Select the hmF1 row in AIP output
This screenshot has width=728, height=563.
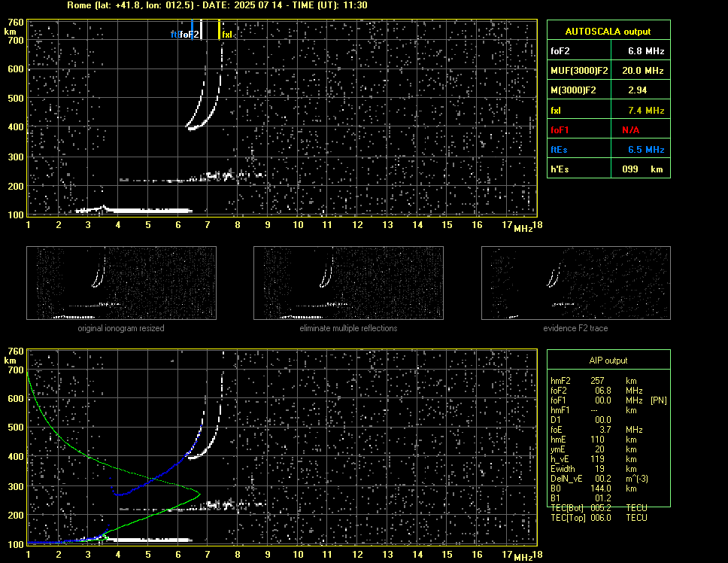tap(593, 410)
